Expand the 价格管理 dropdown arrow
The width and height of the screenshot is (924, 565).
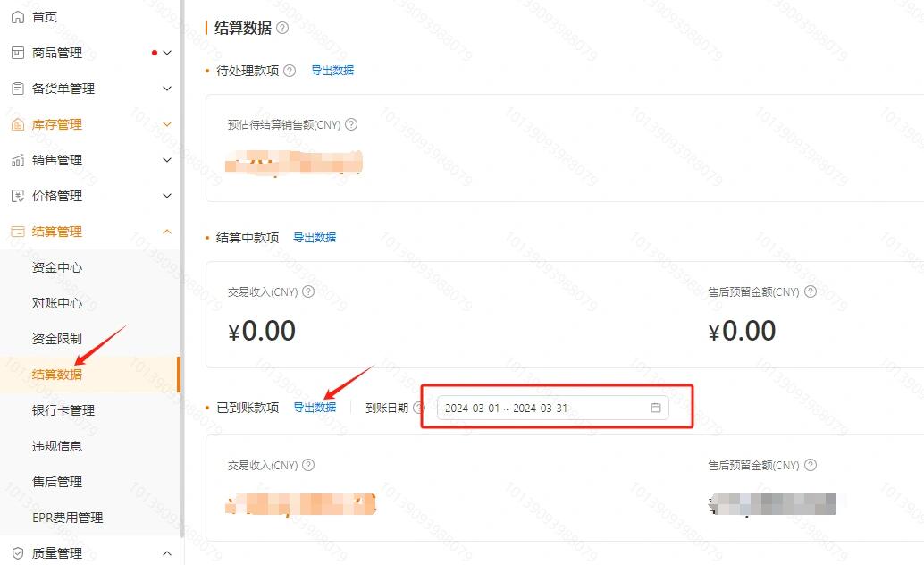point(167,196)
